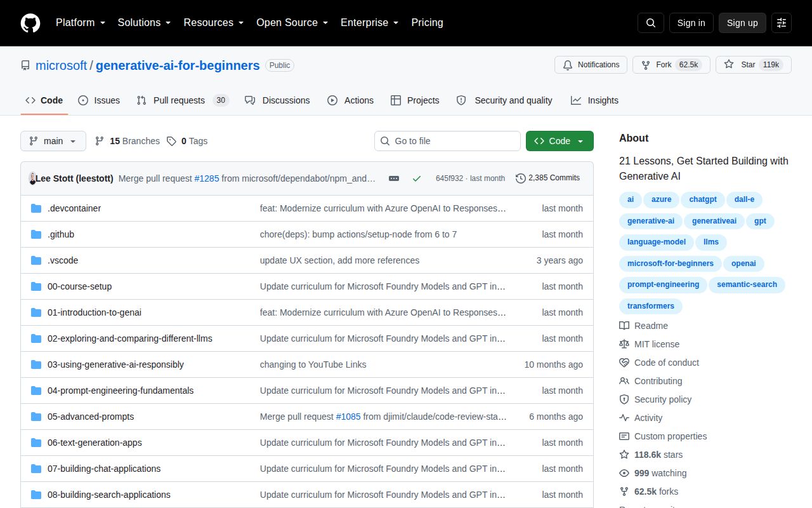The image size is (812, 508).
Task: Open the green Code dropdown button
Action: click(x=560, y=141)
